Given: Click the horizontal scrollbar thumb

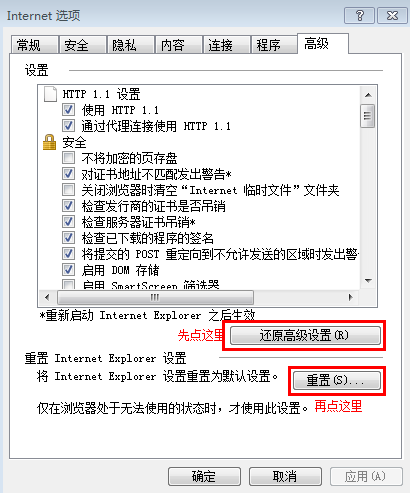Looking at the screenshot, I should 155,297.
